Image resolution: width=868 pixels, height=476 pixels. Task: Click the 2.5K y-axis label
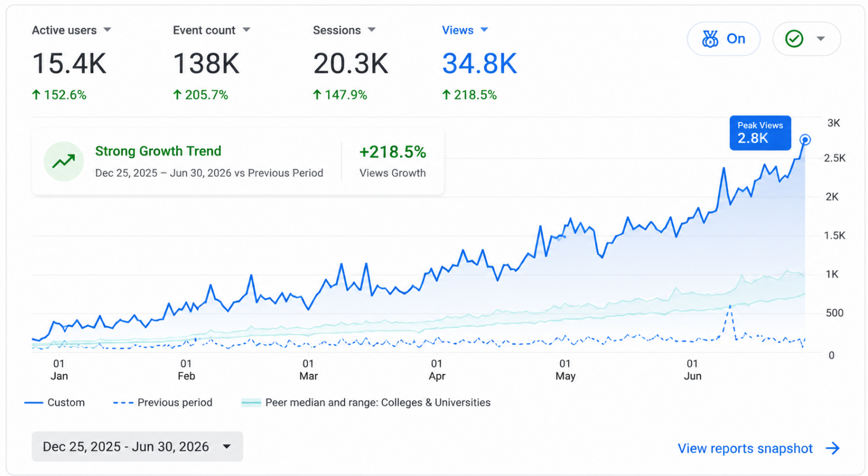[834, 158]
